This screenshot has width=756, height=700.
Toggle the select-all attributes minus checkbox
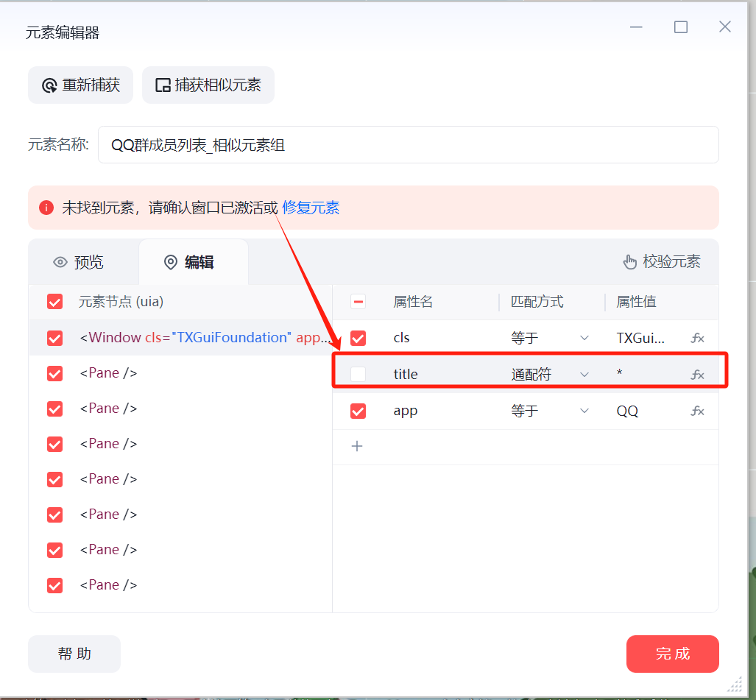[358, 302]
